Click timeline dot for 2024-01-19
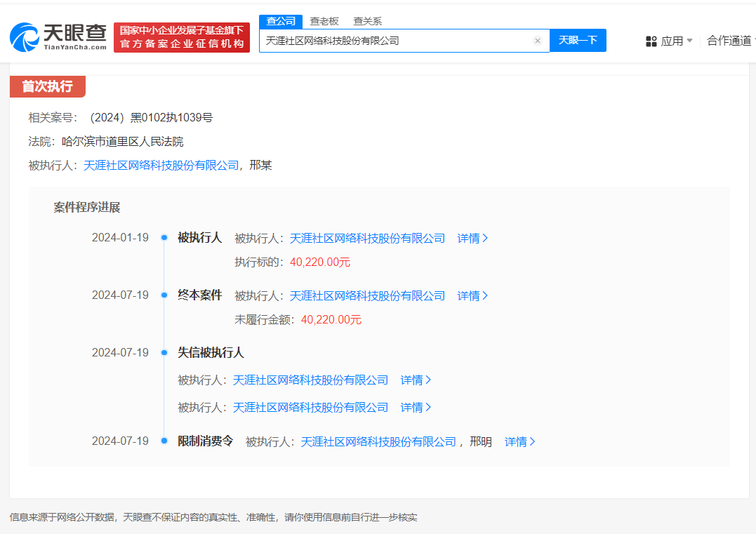This screenshot has width=756, height=534. pos(164,238)
